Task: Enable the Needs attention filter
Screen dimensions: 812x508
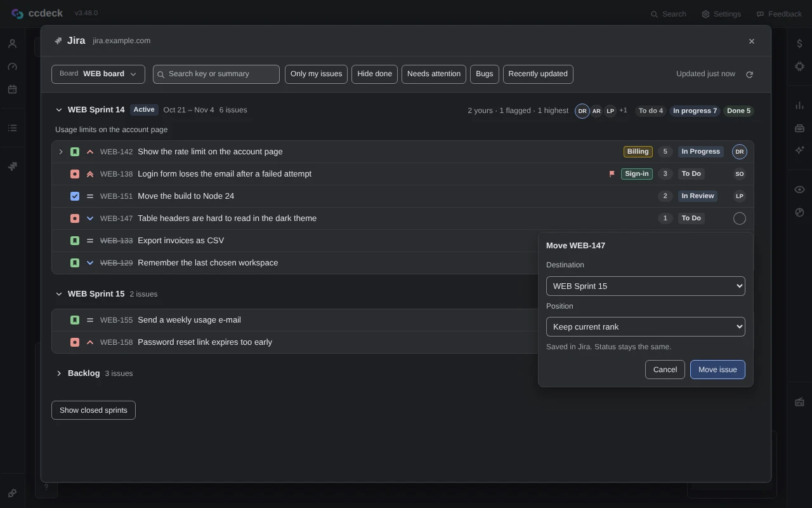Action: (434, 74)
